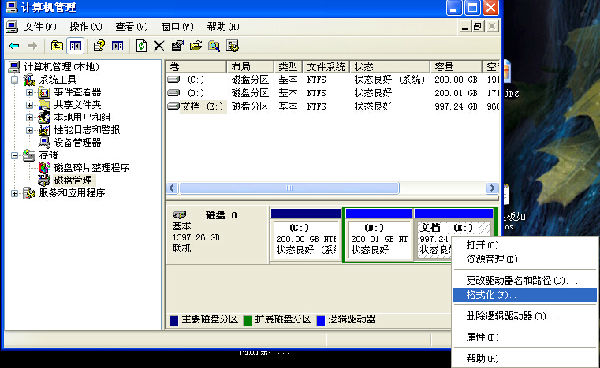
Task: Click the search magnifier toolbar icon
Action: pos(214,46)
